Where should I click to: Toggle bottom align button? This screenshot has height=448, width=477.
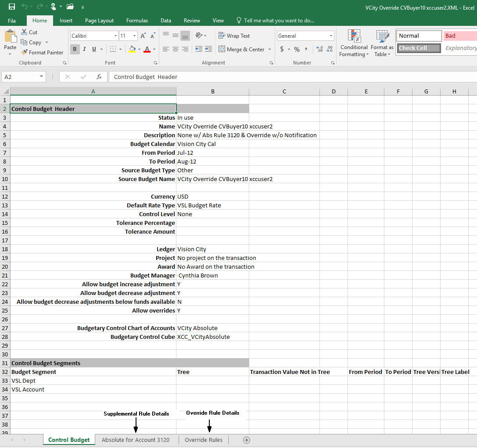[185, 36]
